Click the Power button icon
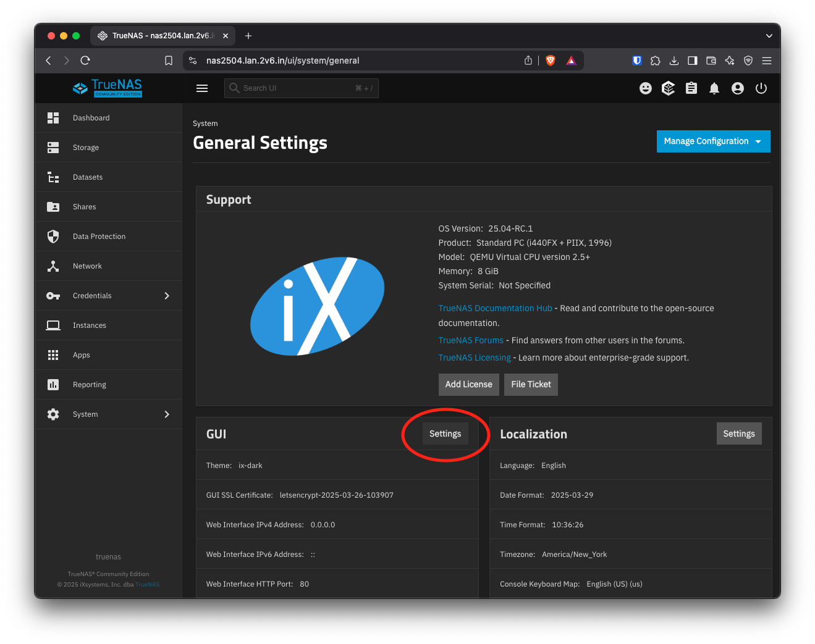Image resolution: width=815 pixels, height=644 pixels. coord(761,88)
